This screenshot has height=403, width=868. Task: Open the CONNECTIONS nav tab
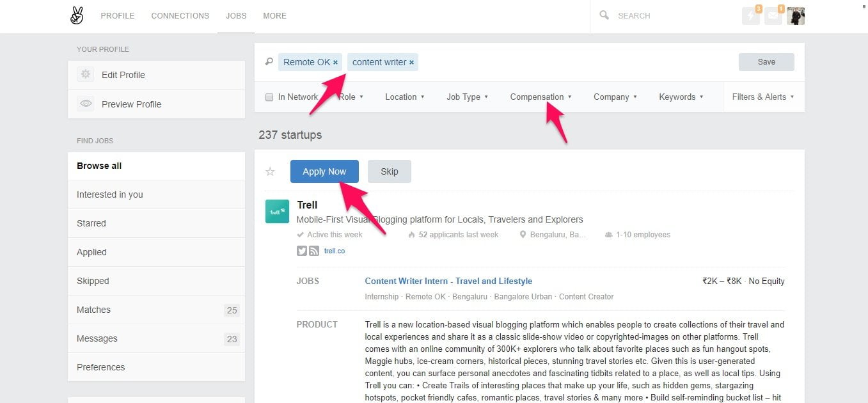click(x=180, y=16)
